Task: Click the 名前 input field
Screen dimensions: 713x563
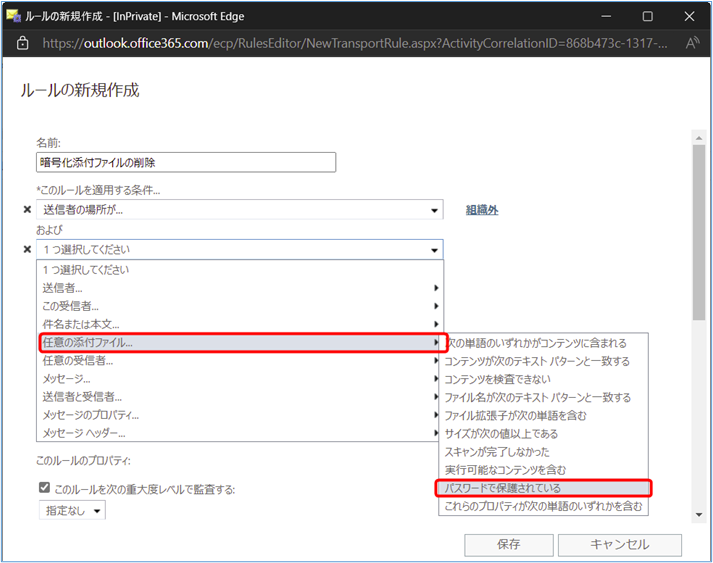Action: [186, 162]
